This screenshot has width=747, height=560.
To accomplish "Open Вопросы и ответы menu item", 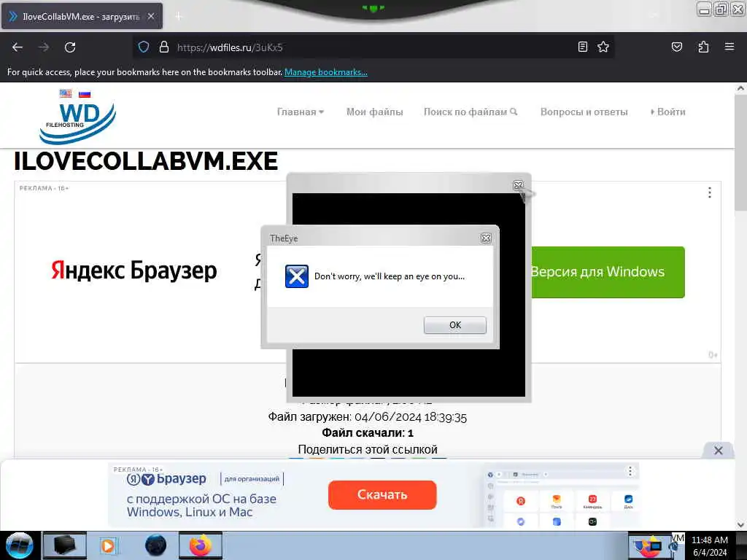I will pyautogui.click(x=584, y=112).
